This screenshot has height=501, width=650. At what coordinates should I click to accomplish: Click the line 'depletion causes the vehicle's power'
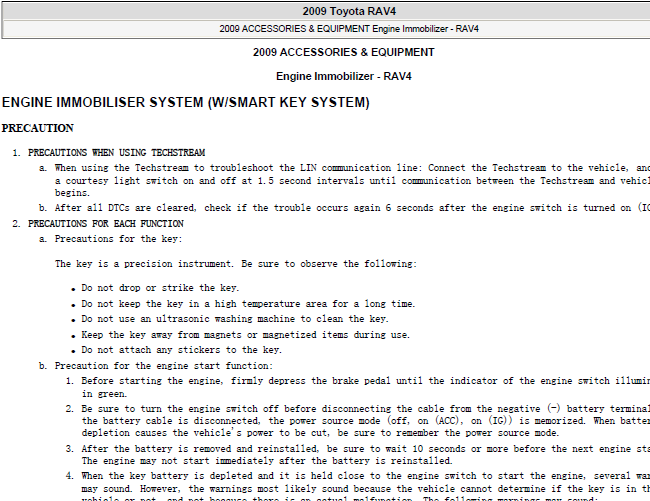click(x=320, y=433)
